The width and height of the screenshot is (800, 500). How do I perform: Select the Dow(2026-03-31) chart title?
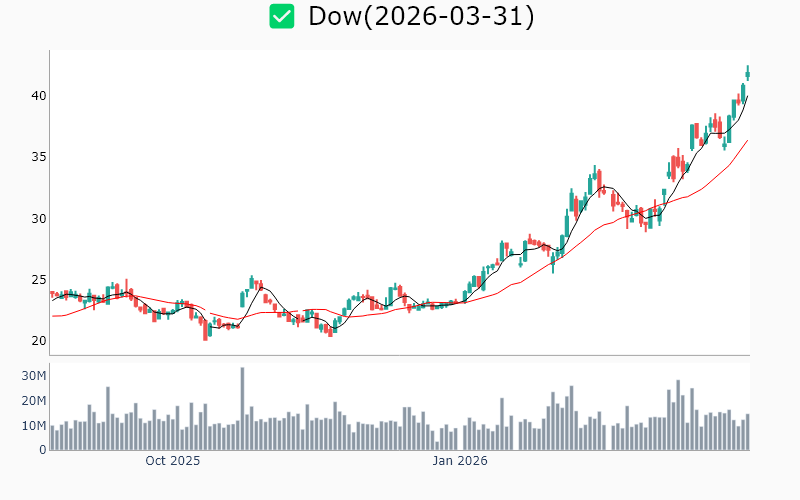421,16
